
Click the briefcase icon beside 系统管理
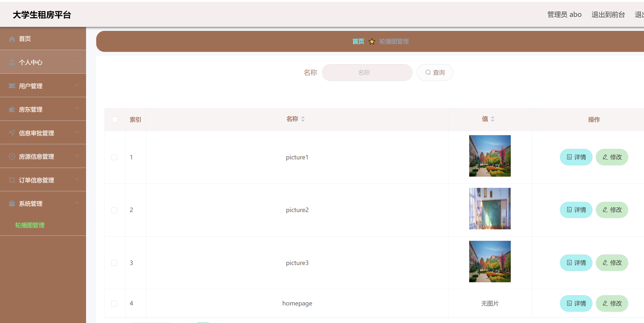pos(12,204)
